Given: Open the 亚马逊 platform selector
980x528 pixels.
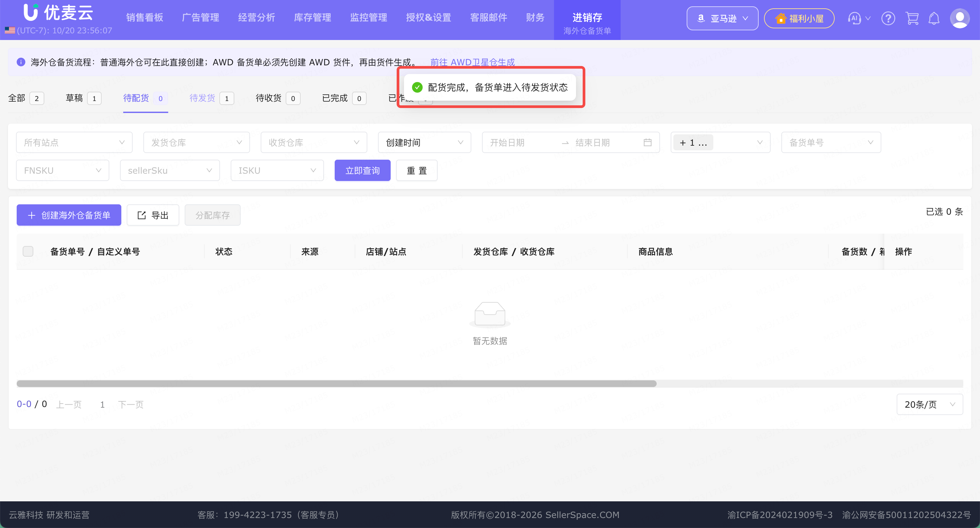Looking at the screenshot, I should pyautogui.click(x=722, y=18).
